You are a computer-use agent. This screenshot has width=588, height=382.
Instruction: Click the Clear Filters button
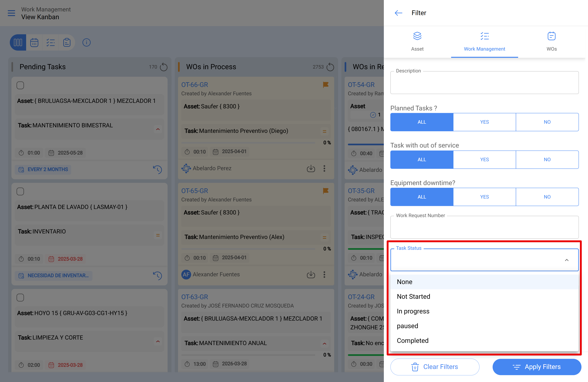[435, 367]
